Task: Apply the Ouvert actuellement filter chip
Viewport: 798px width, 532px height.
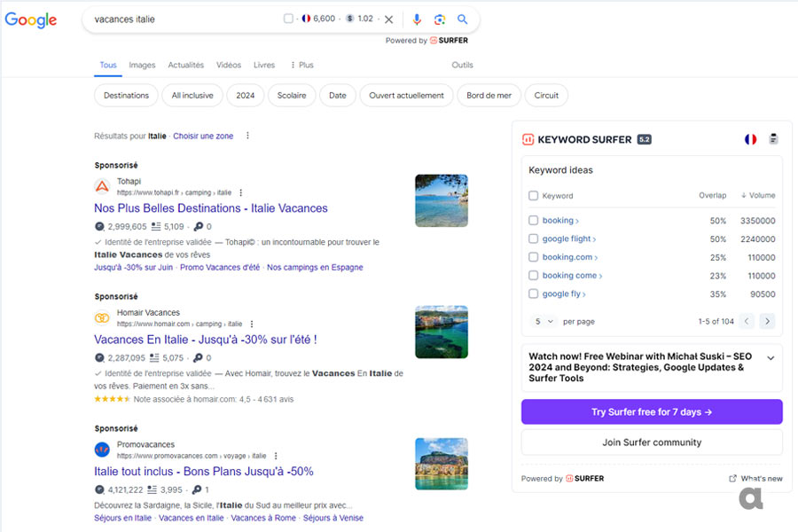Action: pos(406,95)
